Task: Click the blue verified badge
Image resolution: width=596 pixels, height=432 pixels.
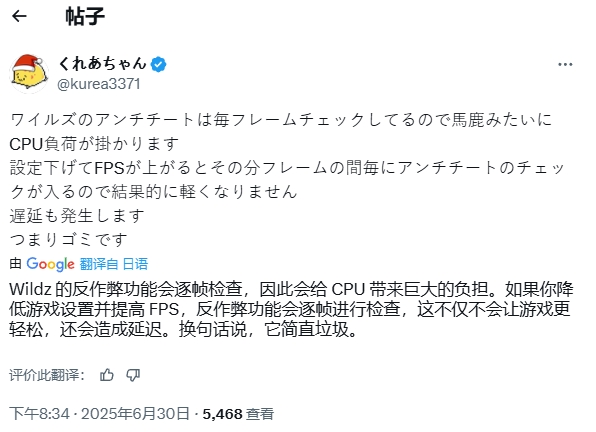Action: coord(158,64)
